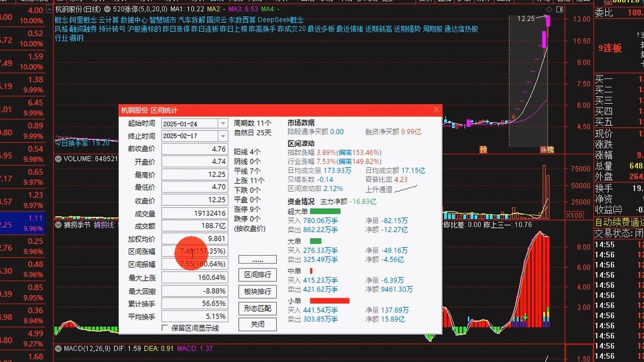Open the DeepSeek概念 concept link
Image resolution: width=644 pixels, height=362 pixels.
tap(282, 19)
